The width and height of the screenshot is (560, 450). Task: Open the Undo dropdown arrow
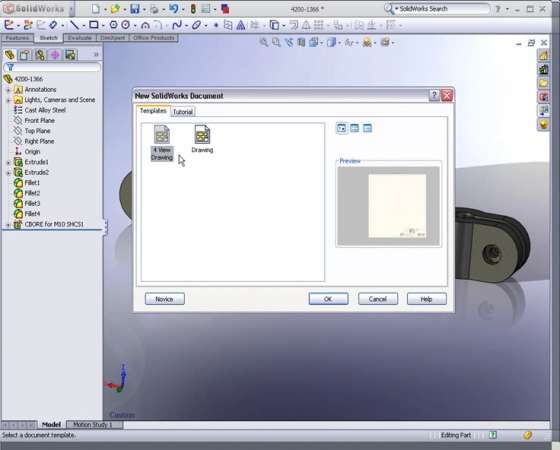click(x=183, y=9)
